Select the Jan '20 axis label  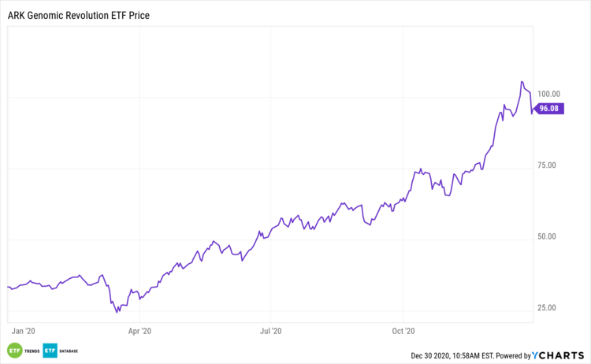coord(24,332)
